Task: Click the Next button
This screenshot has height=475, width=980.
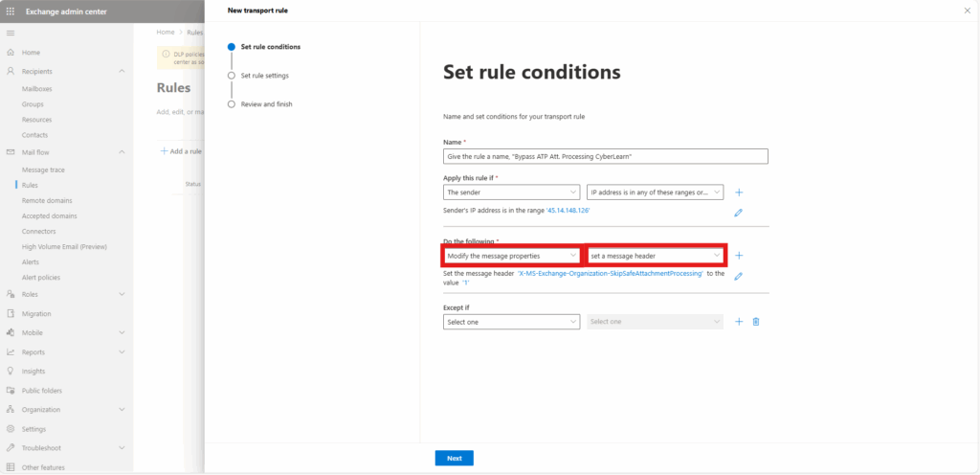Action: 455,458
